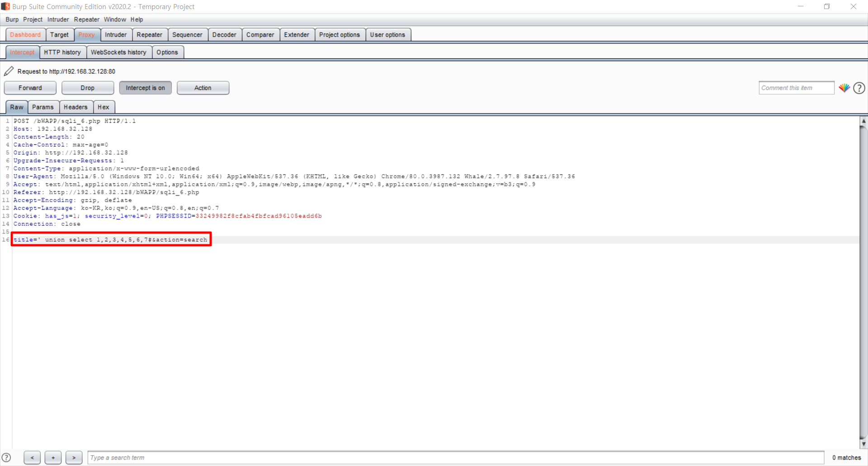Switch to the Target tab

[59, 35]
